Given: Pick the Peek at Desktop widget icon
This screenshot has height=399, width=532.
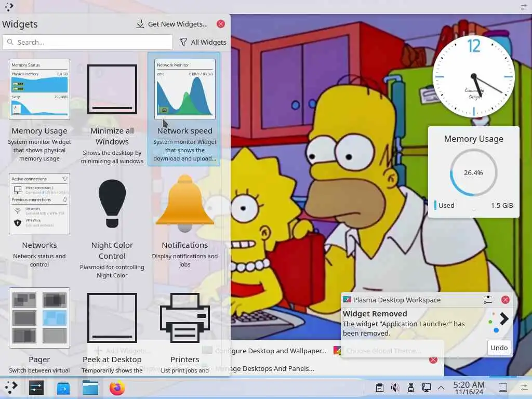Looking at the screenshot, I should point(112,318).
